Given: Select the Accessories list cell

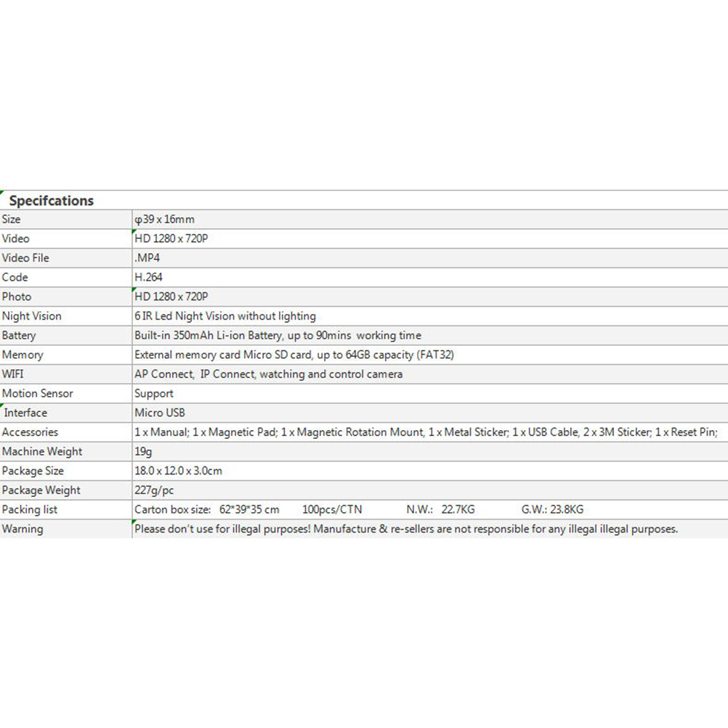Looking at the screenshot, I should click(426, 432).
